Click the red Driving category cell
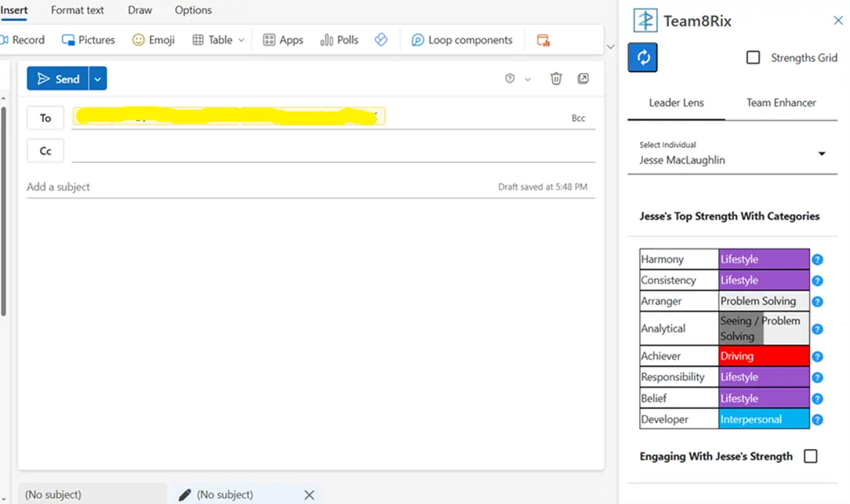Screen dimensions: 850x504 (764, 356)
